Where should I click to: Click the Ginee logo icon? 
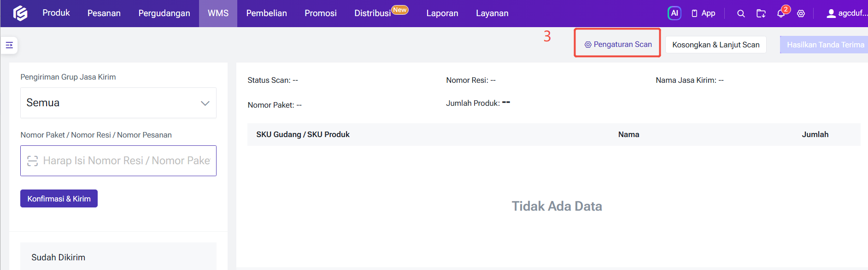pyautogui.click(x=20, y=13)
